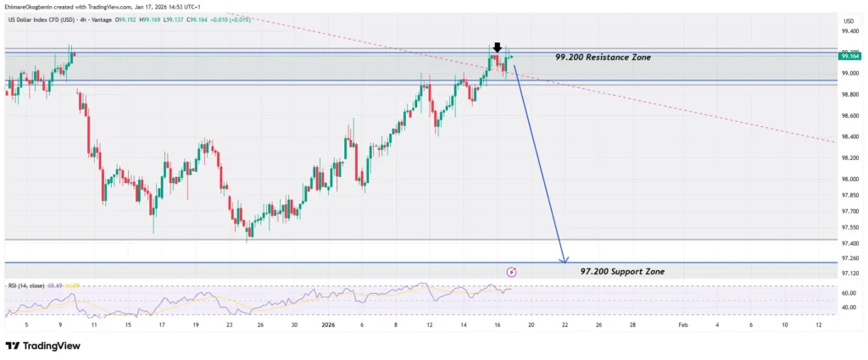The width and height of the screenshot is (868, 360).
Task: Click the RSI 60.00 scale label
Action: click(849, 294)
